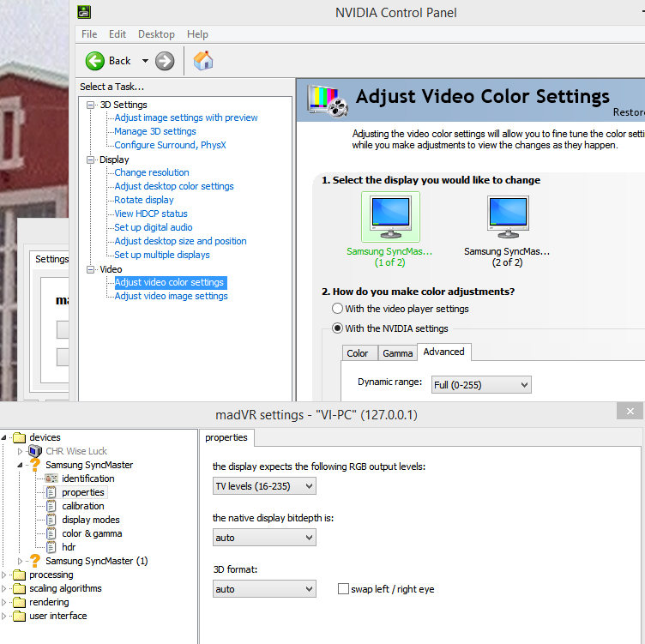Open Adjust video image settings link
645x644 pixels.
(172, 296)
